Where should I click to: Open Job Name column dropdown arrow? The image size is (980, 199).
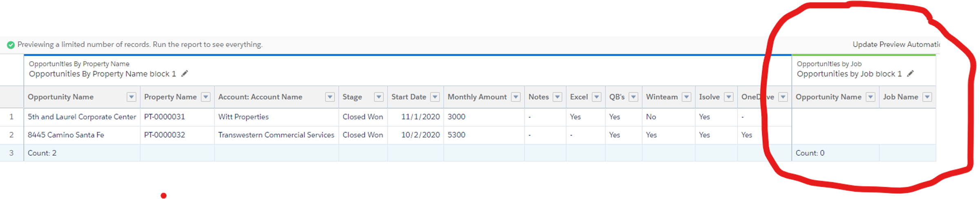[x=927, y=97]
